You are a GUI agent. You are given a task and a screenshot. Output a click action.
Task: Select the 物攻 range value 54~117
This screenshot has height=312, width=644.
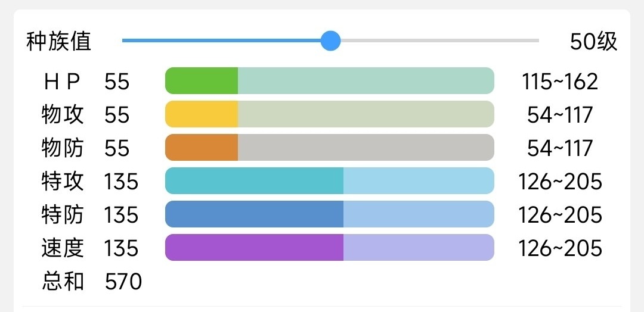(559, 115)
